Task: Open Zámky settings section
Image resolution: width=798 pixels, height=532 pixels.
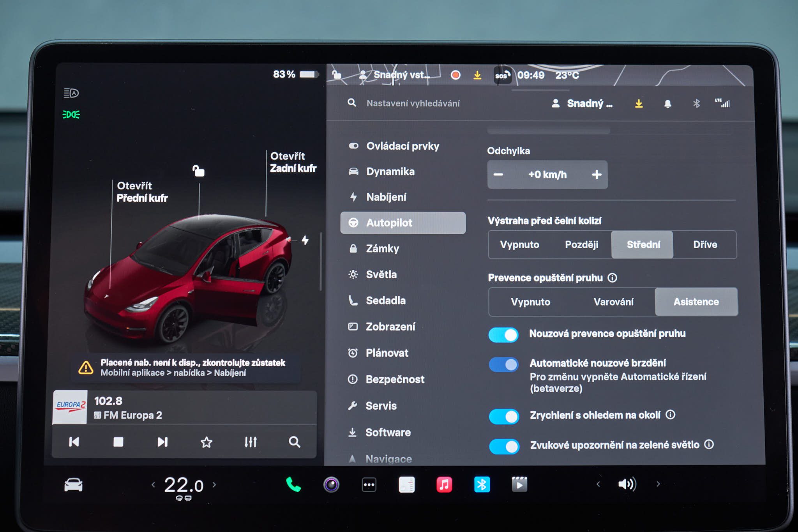Action: (x=403, y=248)
